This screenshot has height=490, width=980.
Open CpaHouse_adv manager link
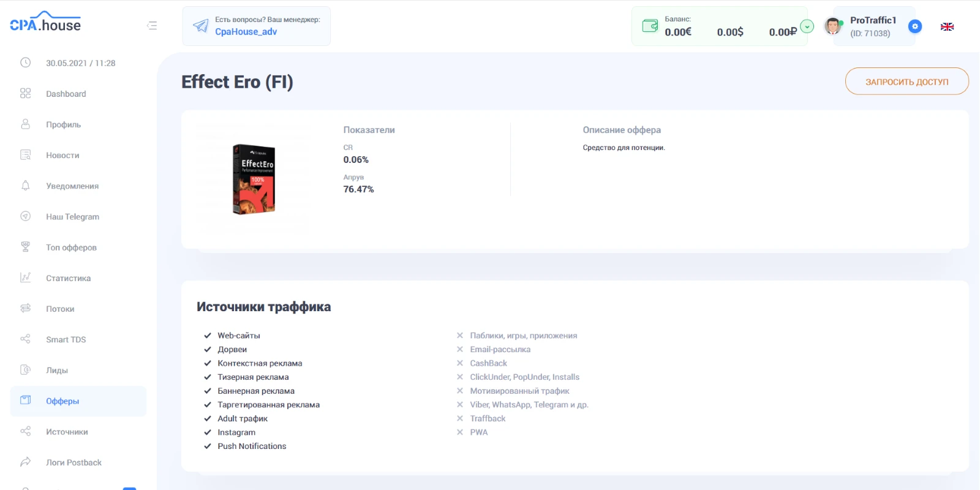pos(246,32)
